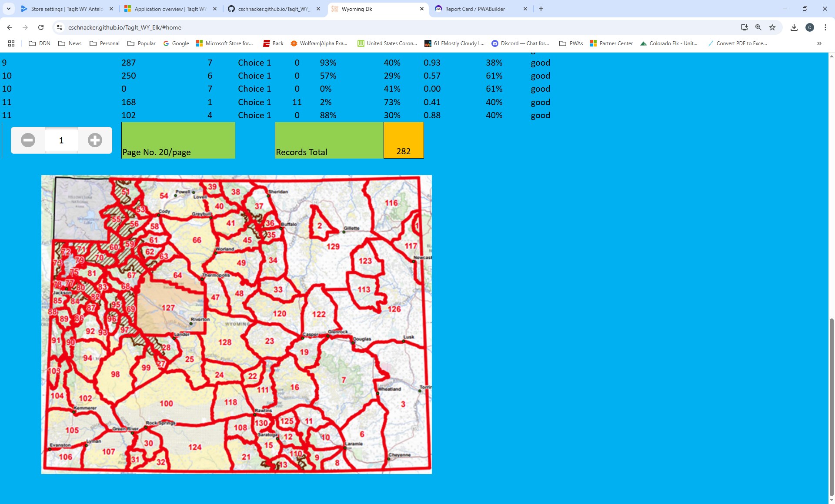
Task: Open the Chrome downloads icon
Action: [x=794, y=27]
